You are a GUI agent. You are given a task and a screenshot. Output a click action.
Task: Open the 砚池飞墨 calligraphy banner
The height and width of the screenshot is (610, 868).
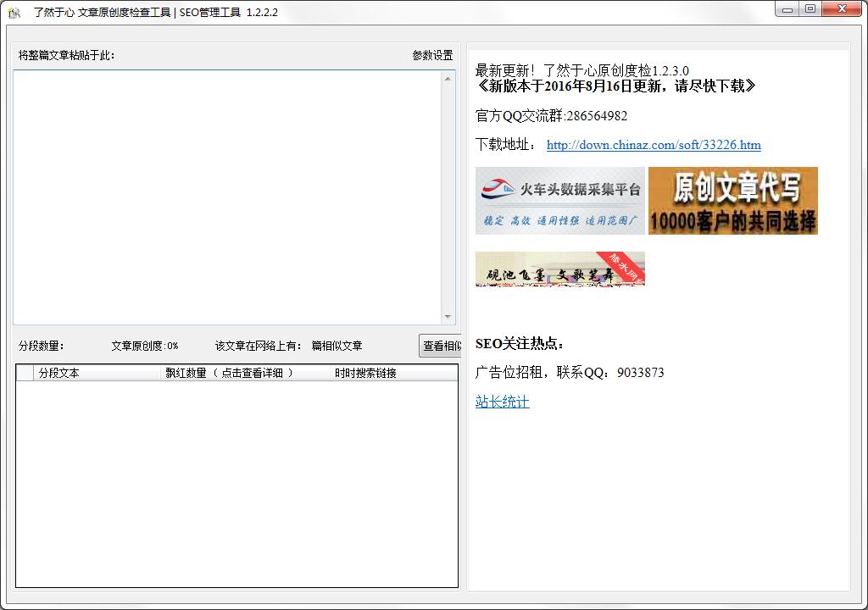560,269
